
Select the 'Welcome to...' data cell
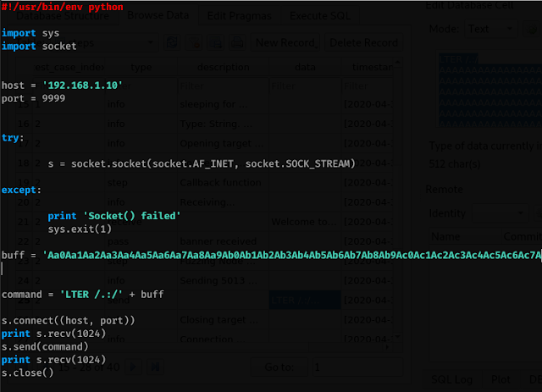pos(305,222)
